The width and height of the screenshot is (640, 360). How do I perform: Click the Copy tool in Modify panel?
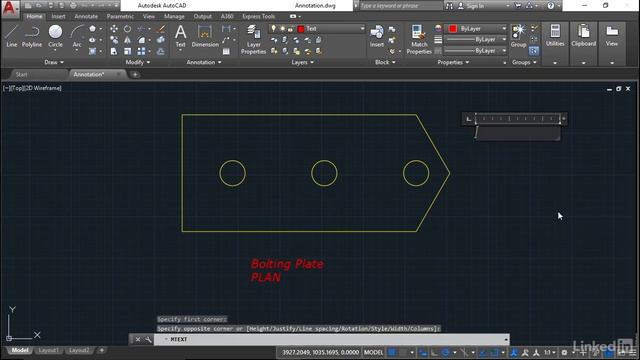(x=114, y=40)
